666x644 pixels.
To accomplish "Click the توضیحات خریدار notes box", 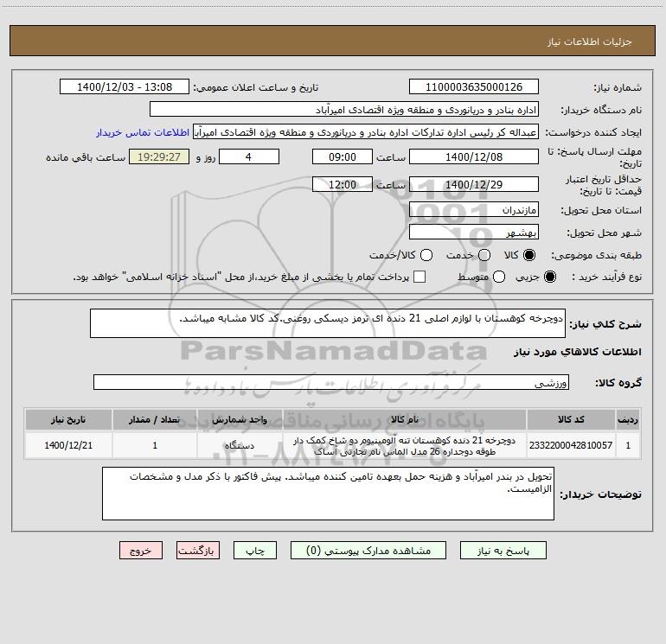I will [328, 494].
